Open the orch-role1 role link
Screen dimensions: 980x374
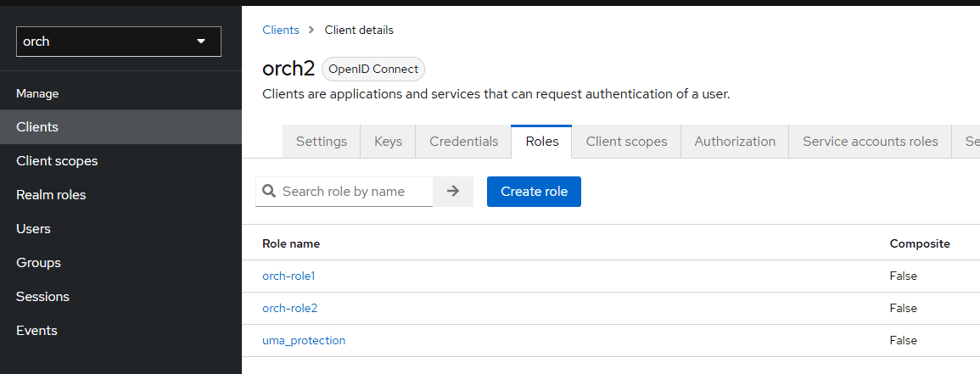[x=288, y=276]
